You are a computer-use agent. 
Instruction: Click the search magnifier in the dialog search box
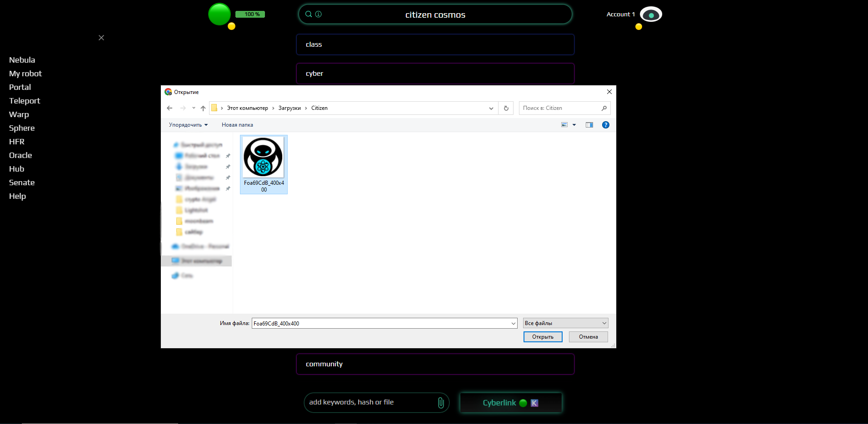604,108
